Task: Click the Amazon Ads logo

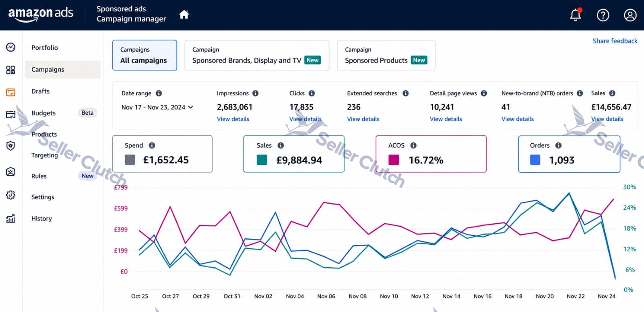Action: click(x=41, y=14)
